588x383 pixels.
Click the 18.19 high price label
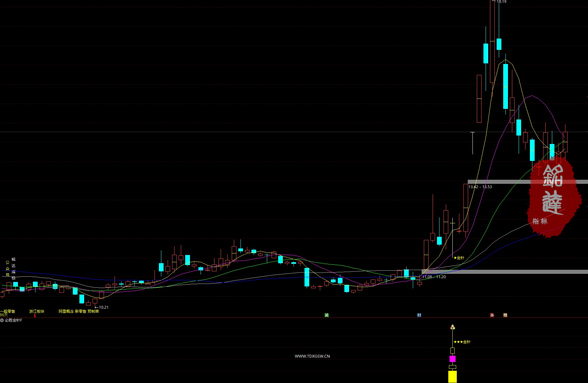501,2
